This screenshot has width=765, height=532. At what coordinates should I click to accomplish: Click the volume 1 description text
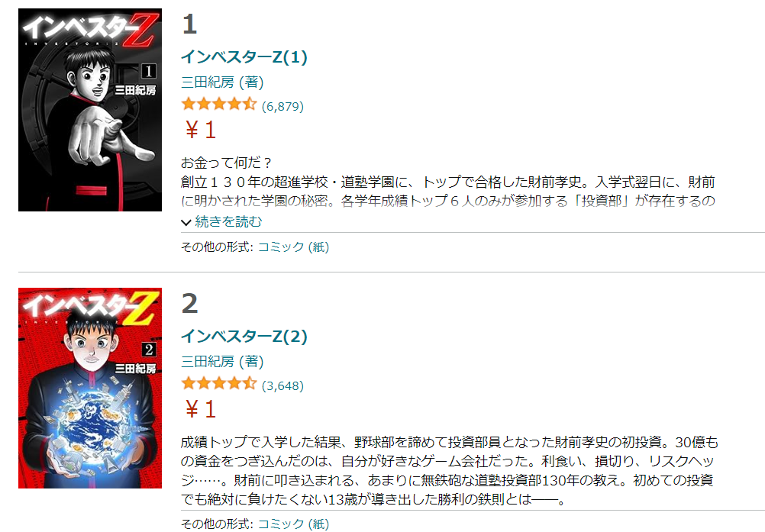(x=448, y=182)
